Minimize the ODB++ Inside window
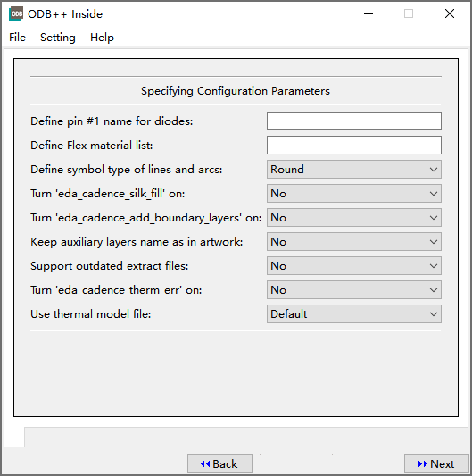The image size is (472, 476). (x=368, y=13)
